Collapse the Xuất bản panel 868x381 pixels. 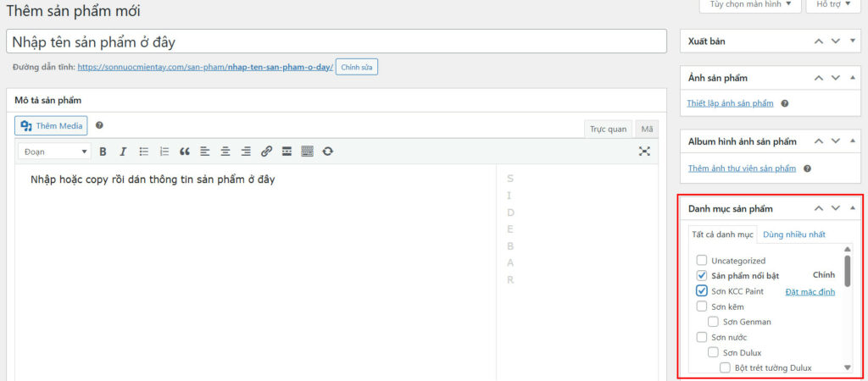coord(853,41)
